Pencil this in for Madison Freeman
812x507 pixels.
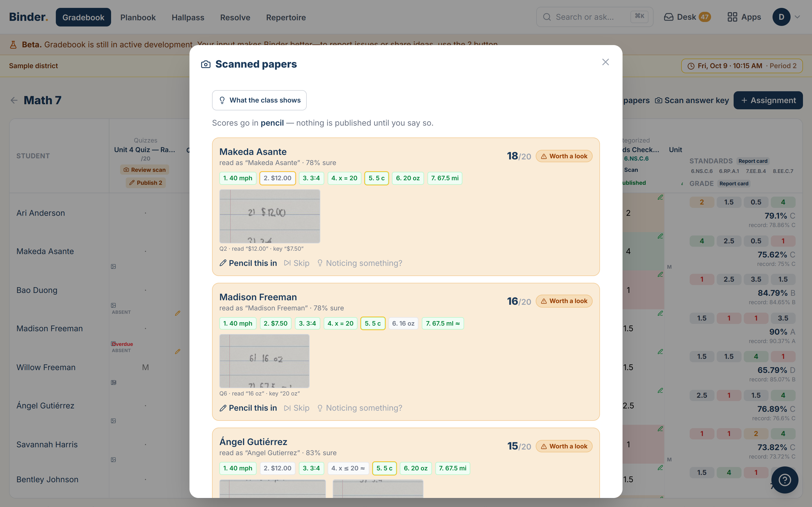click(x=248, y=408)
